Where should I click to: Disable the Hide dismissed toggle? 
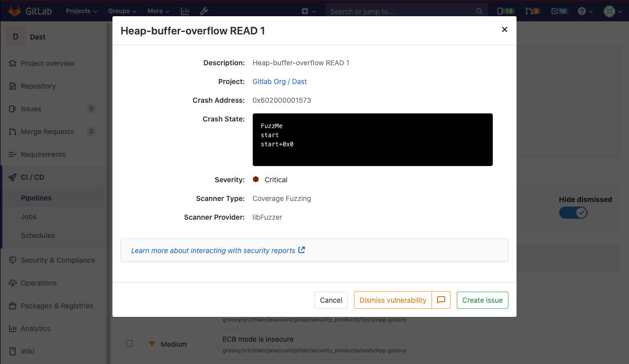click(x=573, y=213)
